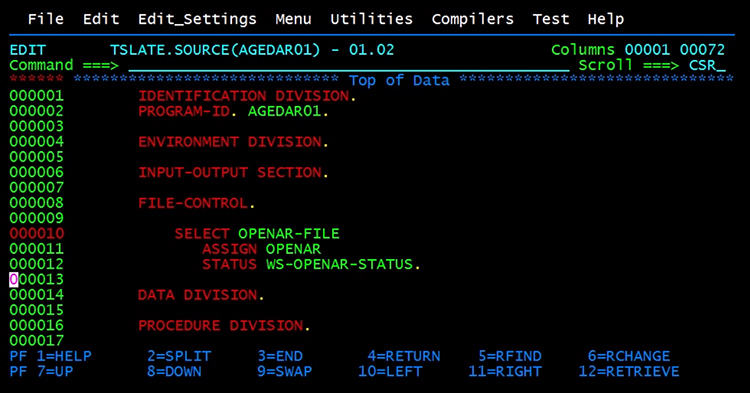Click line number 000007
The image size is (750, 393).
[x=37, y=188]
